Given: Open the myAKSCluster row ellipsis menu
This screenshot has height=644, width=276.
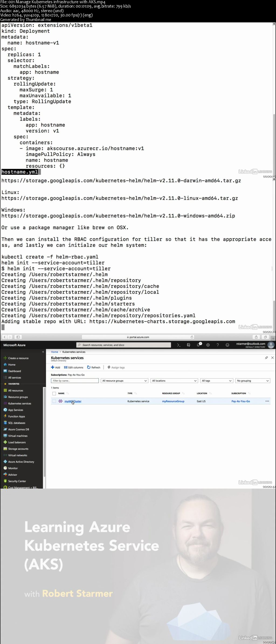Looking at the screenshot, I should (267, 401).
